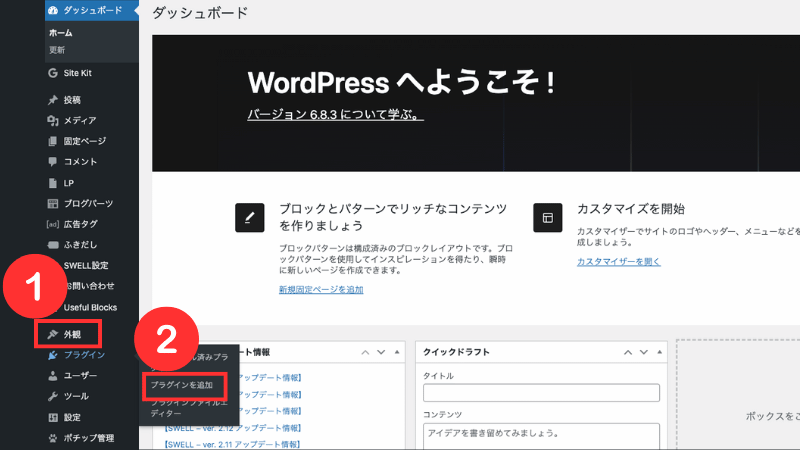Open ユーザー via the person icon
The height and width of the screenshot is (450, 800).
[x=53, y=376]
